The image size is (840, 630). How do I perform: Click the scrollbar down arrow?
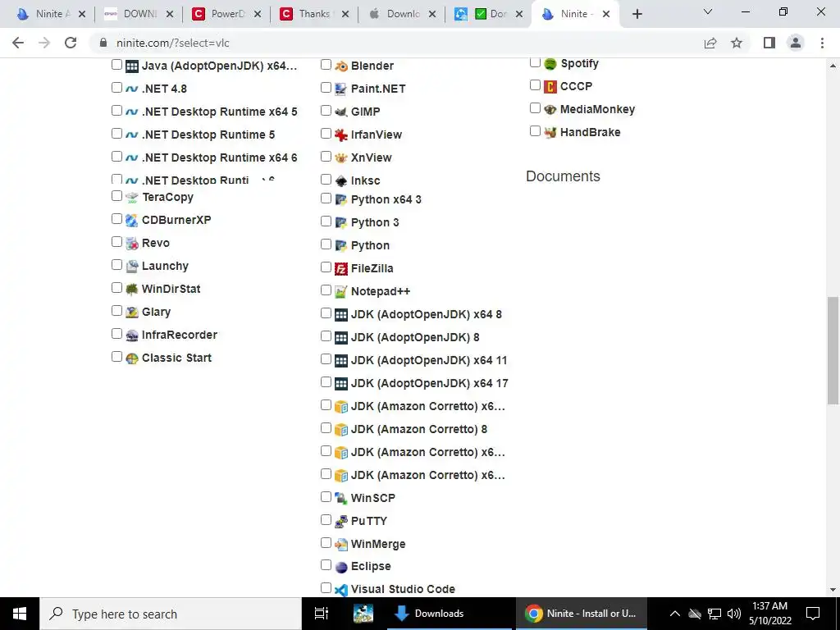click(x=833, y=589)
